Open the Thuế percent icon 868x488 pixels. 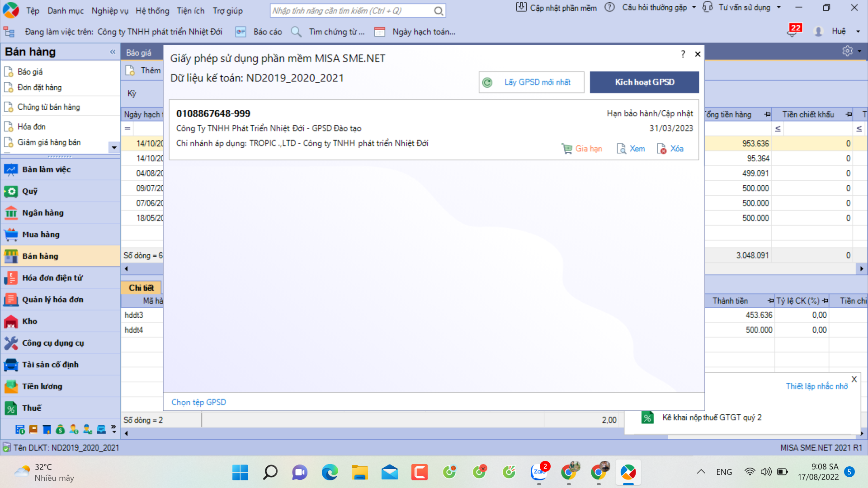click(11, 408)
